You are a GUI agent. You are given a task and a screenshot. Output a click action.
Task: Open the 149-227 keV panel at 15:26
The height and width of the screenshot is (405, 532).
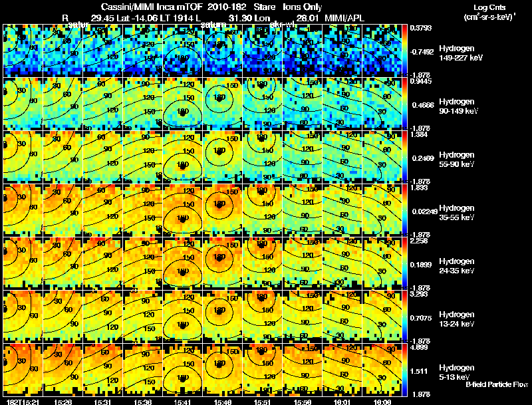pyautogui.click(x=63, y=51)
